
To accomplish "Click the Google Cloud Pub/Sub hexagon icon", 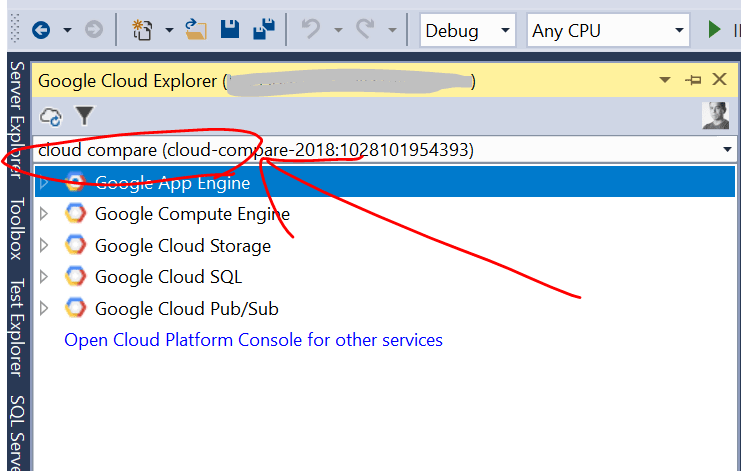I will 76,308.
